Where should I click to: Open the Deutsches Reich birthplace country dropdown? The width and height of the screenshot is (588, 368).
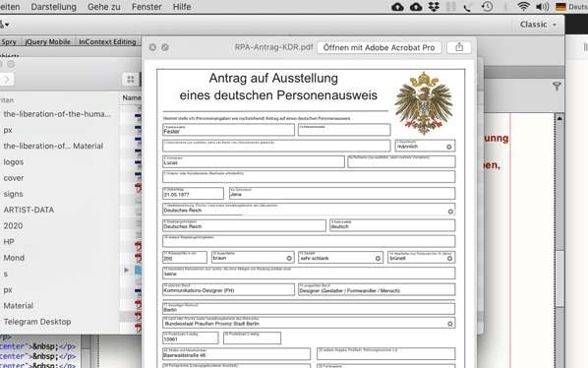tap(450, 212)
